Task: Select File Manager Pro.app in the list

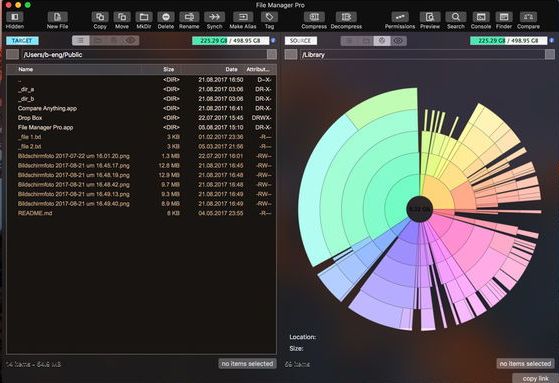Action: [x=142, y=127]
